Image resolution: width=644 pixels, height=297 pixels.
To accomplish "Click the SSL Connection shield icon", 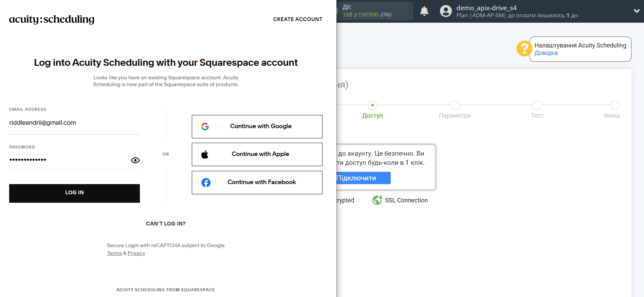I will coord(377,200).
